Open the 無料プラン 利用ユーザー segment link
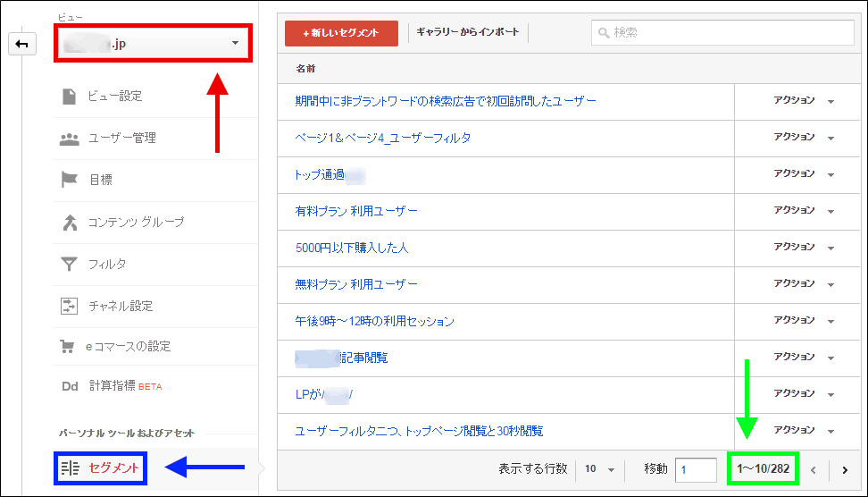The image size is (868, 497). 356,284
